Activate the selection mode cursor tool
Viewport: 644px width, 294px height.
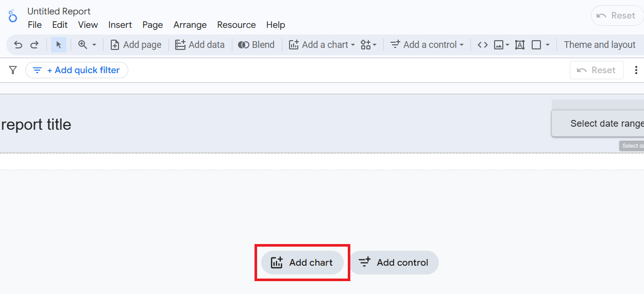[59, 45]
